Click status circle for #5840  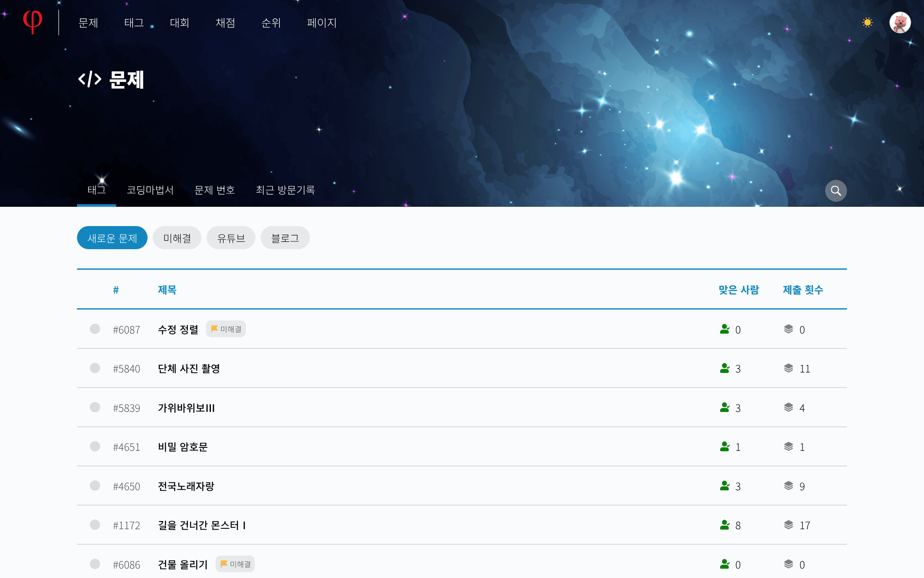95,368
